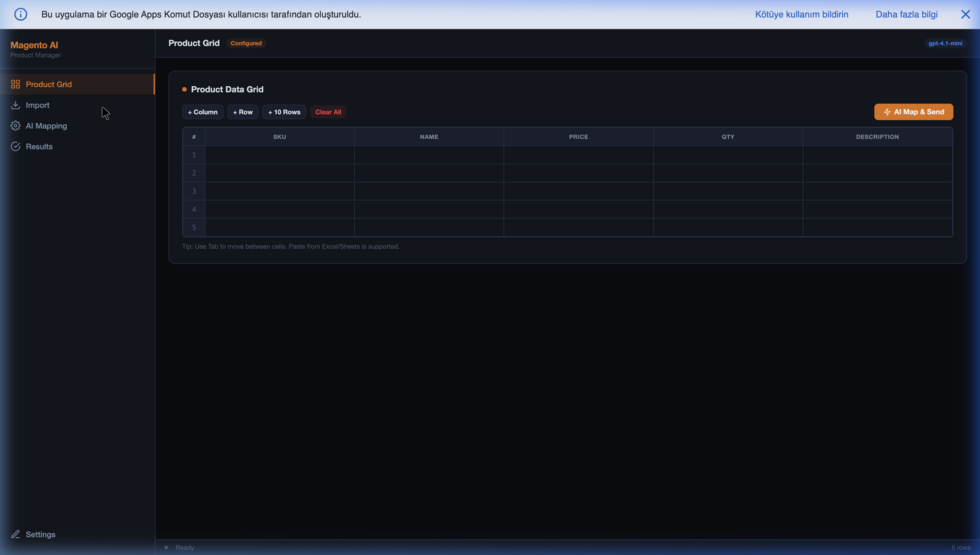Click the info icon in banner

coord(21,14)
